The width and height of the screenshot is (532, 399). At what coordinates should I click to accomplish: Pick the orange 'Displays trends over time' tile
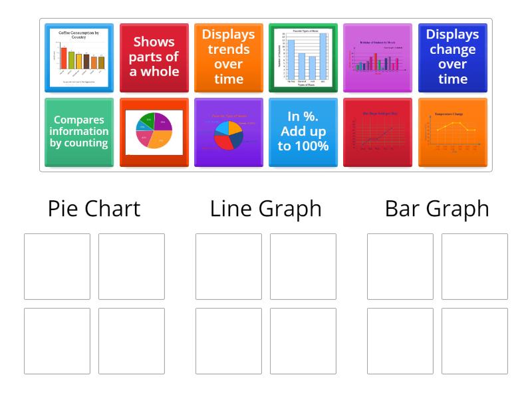pos(229,58)
